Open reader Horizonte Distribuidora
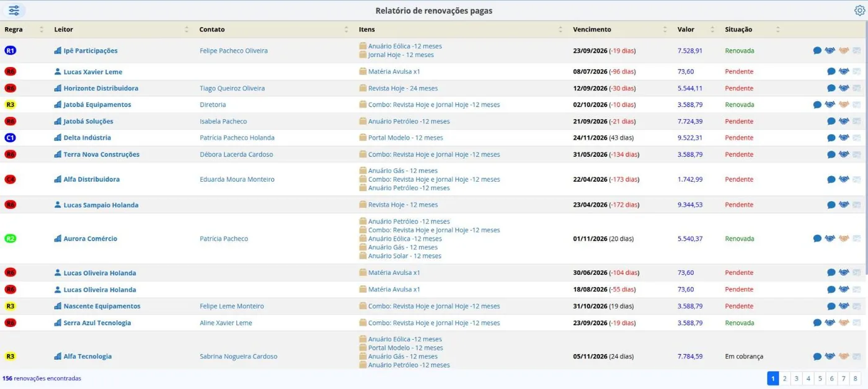 [101, 88]
